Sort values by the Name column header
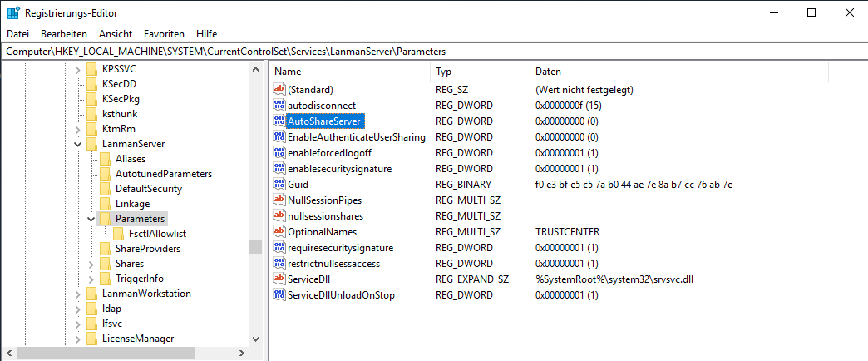Image resolution: width=868 pixels, height=361 pixels. pyautogui.click(x=349, y=72)
